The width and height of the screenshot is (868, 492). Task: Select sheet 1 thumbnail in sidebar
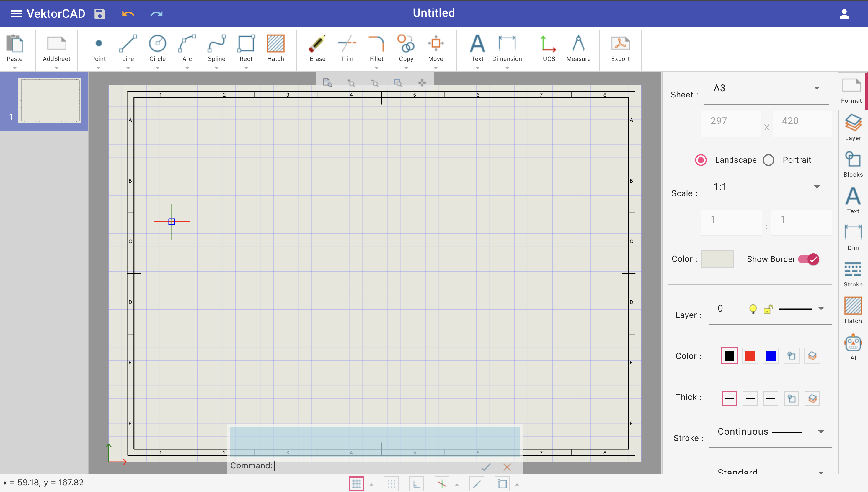(x=49, y=100)
